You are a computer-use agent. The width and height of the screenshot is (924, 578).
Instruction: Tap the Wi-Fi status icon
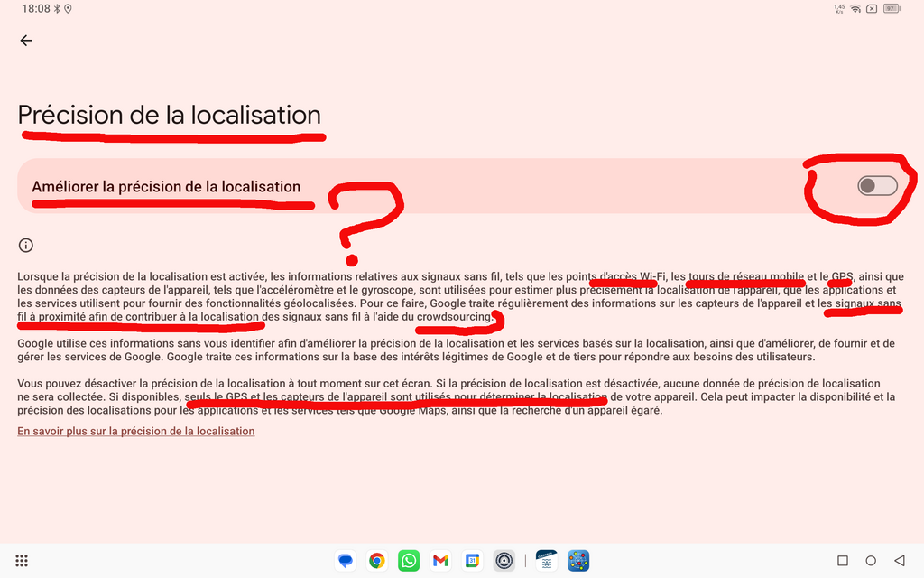pos(855,9)
